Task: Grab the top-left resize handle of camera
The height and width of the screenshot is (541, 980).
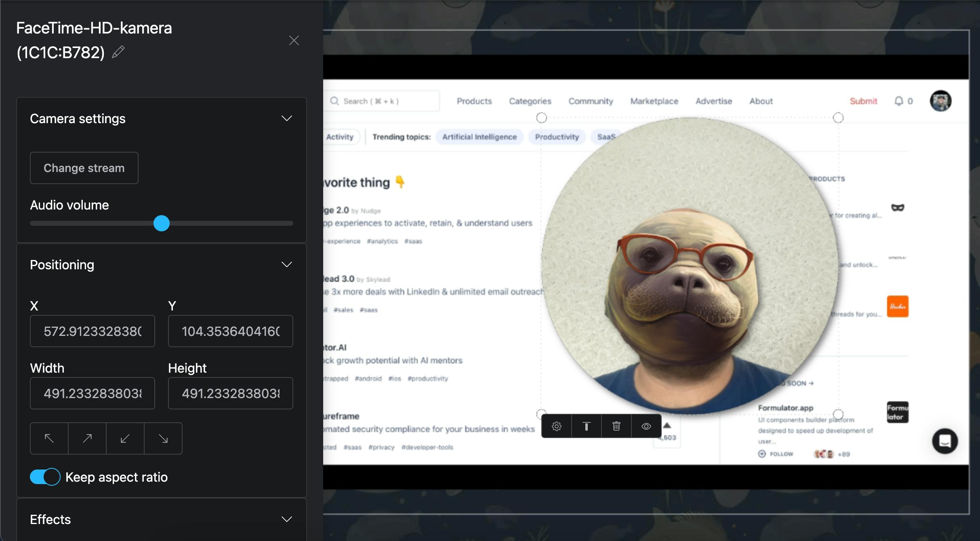Action: click(x=541, y=117)
